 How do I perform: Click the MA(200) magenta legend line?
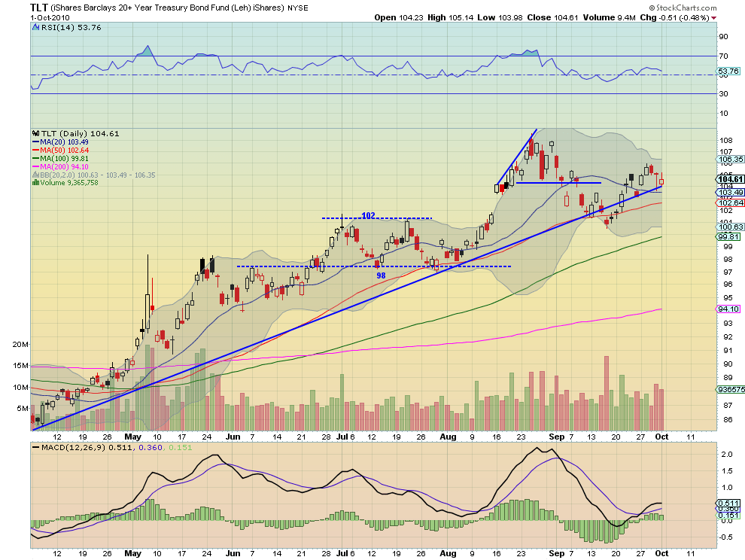[35, 167]
